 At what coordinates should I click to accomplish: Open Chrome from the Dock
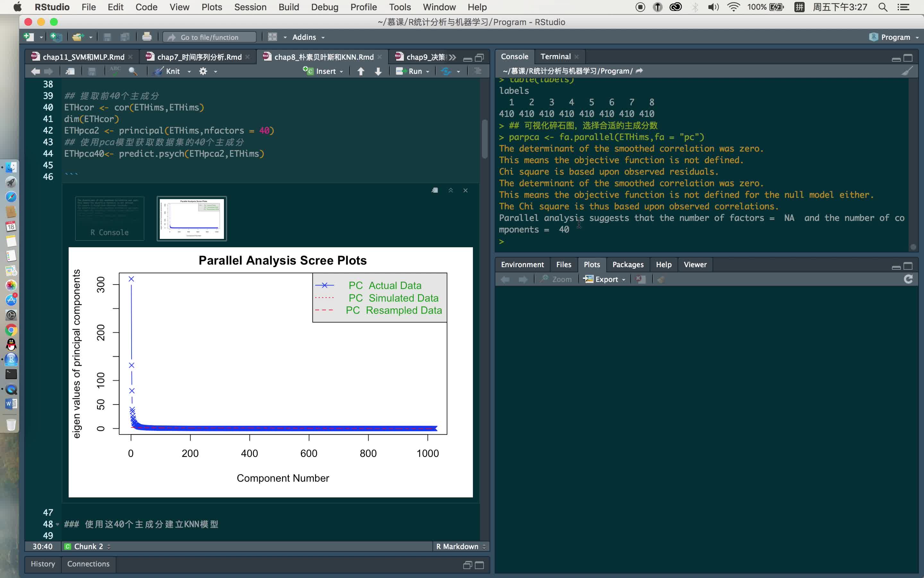[11, 330]
